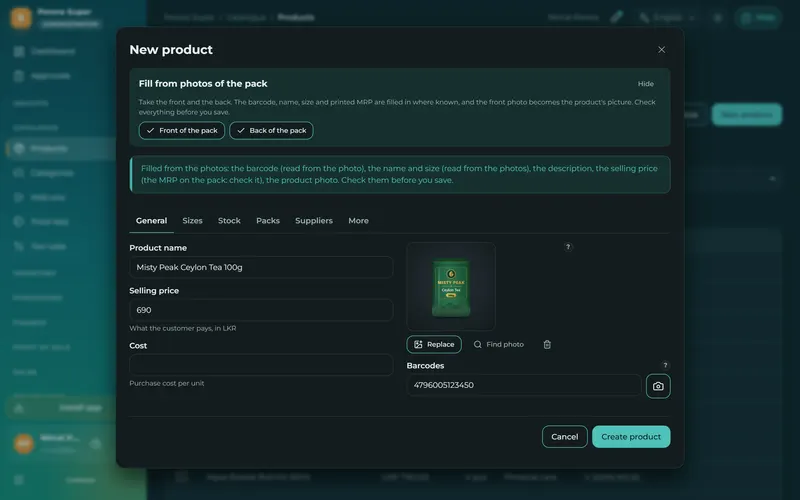This screenshot has height=500, width=800.
Task: Click the Create product button
Action: pyautogui.click(x=631, y=437)
